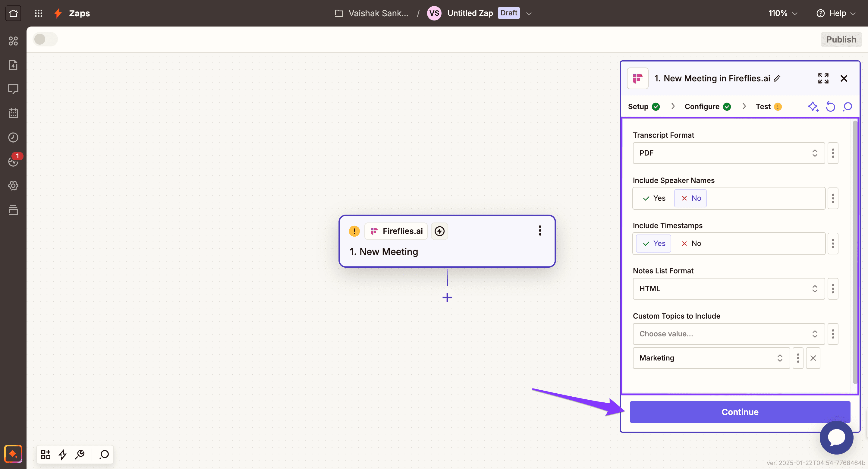The height and width of the screenshot is (469, 868).
Task: Open the Transcript Format PDF dropdown
Action: (x=728, y=153)
